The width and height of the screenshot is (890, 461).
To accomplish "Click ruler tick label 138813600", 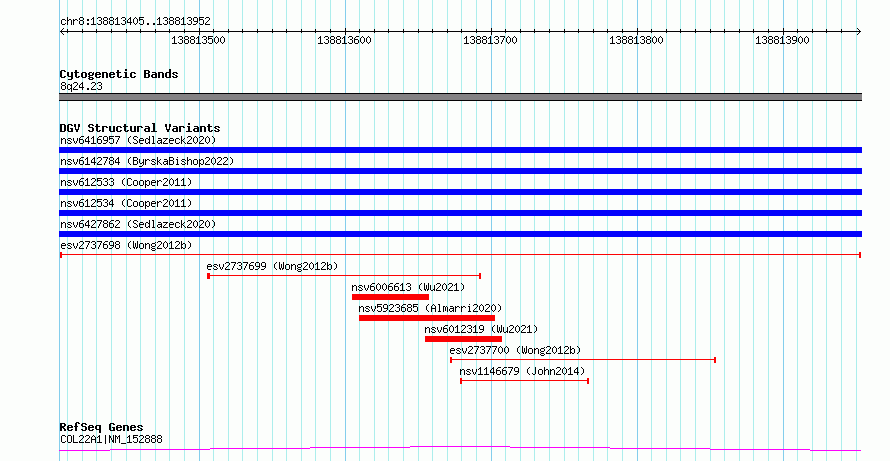I will (344, 40).
